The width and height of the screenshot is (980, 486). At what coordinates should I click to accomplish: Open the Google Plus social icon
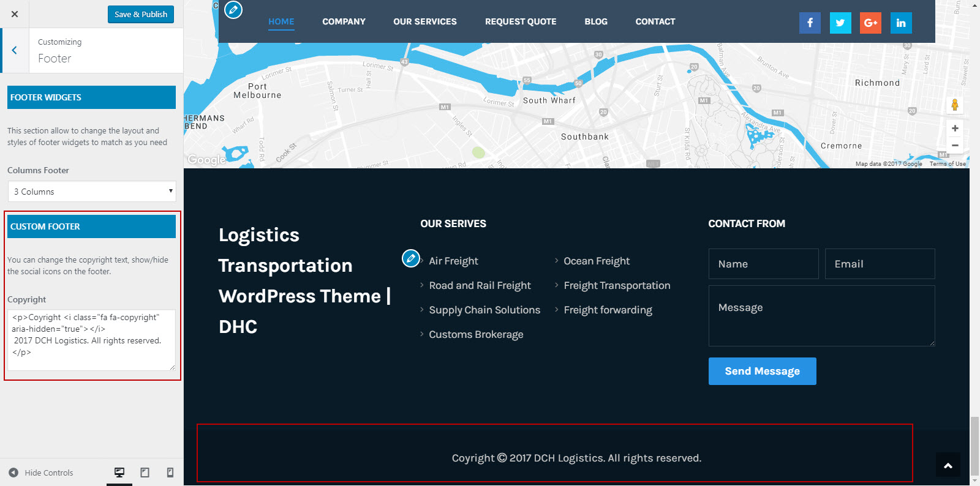point(870,23)
